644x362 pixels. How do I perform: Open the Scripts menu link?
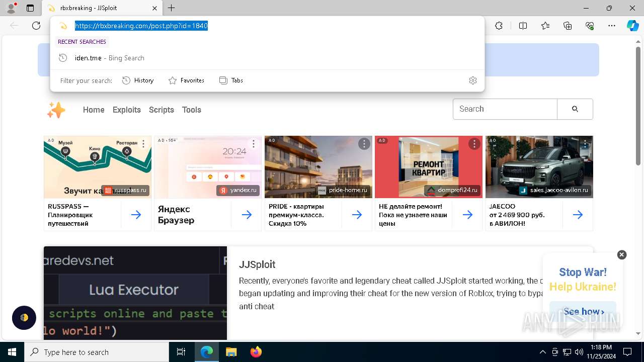(162, 110)
